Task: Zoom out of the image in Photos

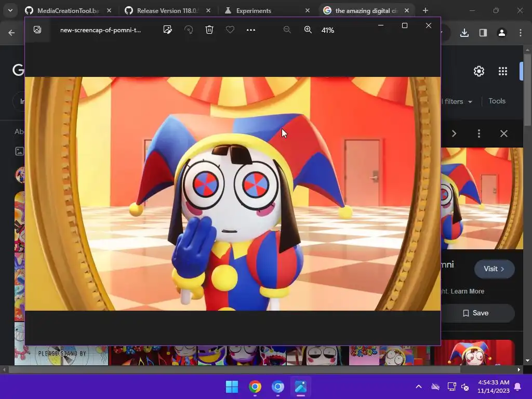Action: click(x=287, y=30)
